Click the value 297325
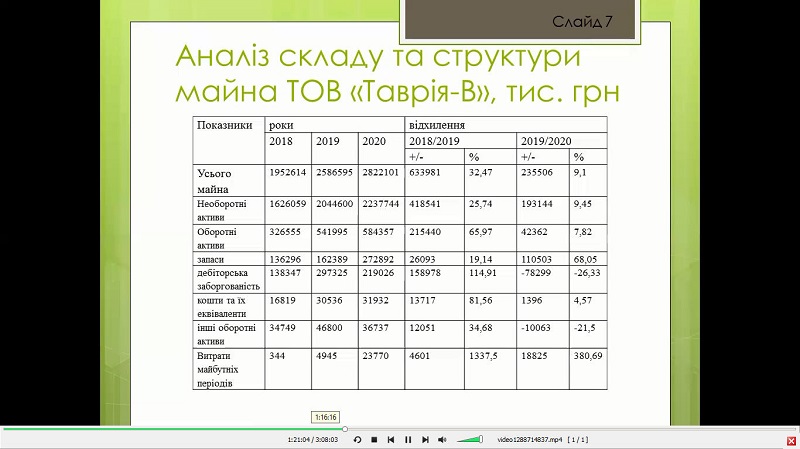This screenshot has height=449, width=800. [x=332, y=273]
